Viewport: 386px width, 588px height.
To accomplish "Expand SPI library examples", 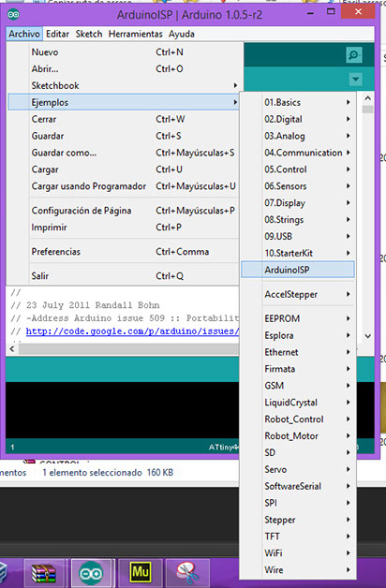I will pyautogui.click(x=298, y=503).
